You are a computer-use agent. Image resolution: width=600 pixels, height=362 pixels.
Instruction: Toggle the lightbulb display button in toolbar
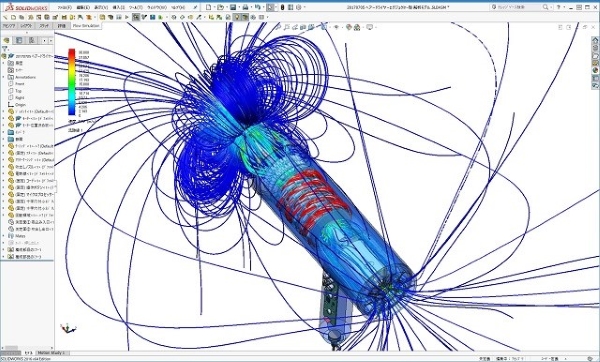237,17
